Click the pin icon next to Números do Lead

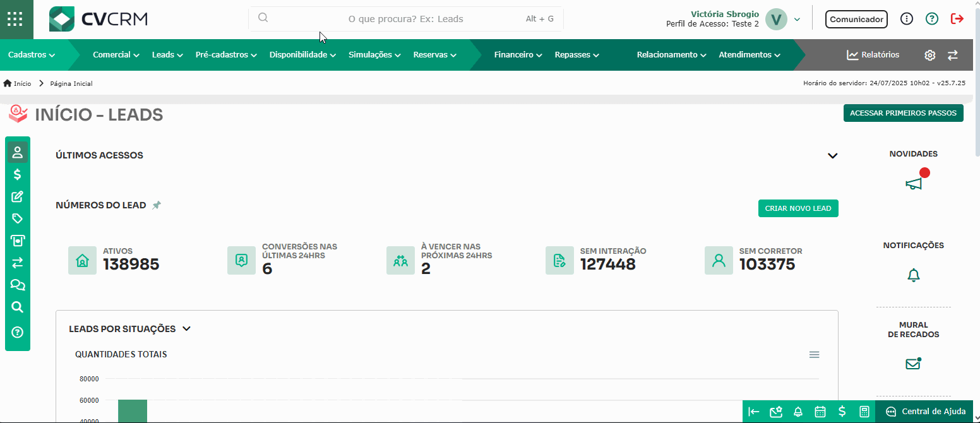157,205
